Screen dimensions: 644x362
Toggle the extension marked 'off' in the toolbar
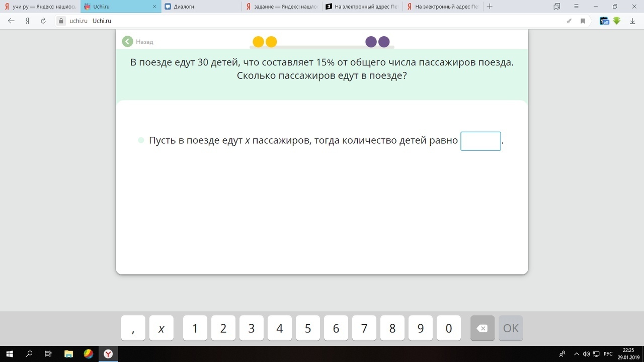(x=604, y=21)
